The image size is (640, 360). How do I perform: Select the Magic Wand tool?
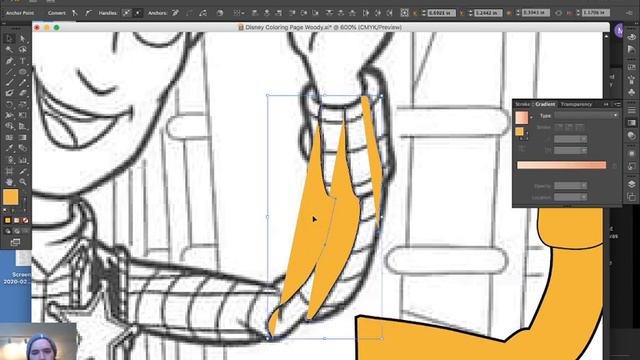[9, 50]
